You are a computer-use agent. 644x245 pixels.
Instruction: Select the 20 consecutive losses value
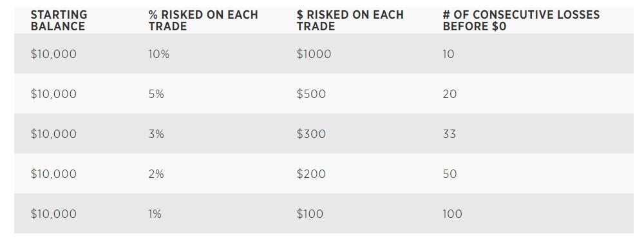450,94
